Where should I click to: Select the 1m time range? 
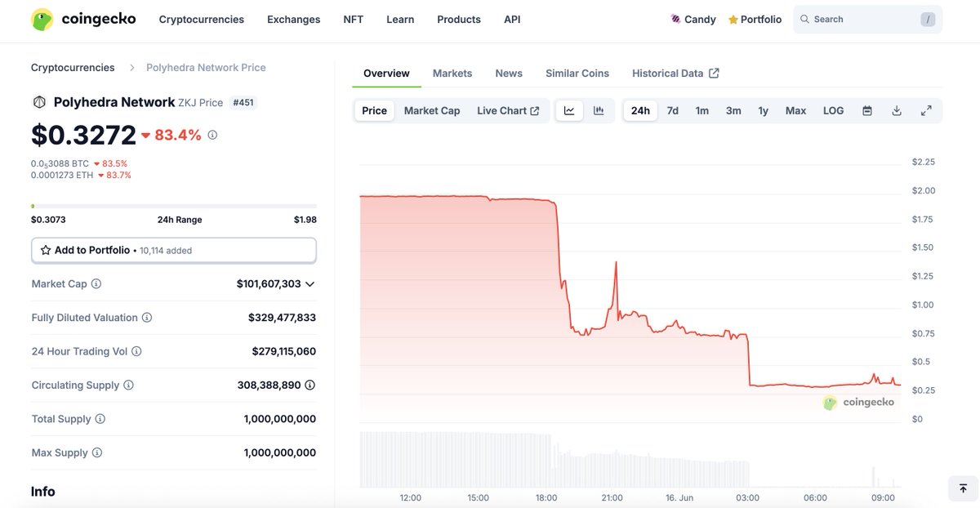pos(702,110)
